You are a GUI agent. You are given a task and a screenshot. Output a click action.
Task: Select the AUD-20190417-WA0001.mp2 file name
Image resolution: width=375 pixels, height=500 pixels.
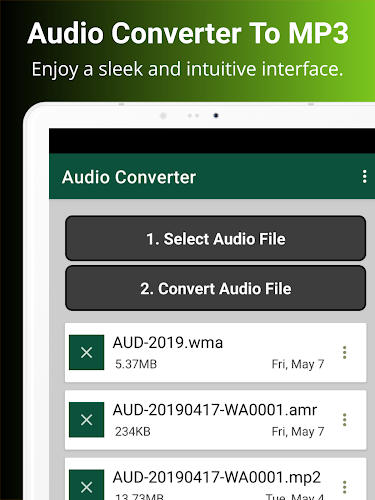pyautogui.click(x=217, y=477)
